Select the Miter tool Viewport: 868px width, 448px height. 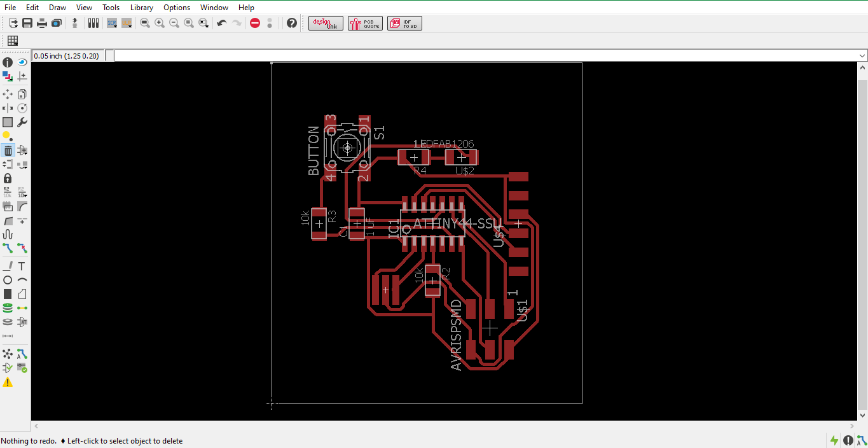click(22, 206)
